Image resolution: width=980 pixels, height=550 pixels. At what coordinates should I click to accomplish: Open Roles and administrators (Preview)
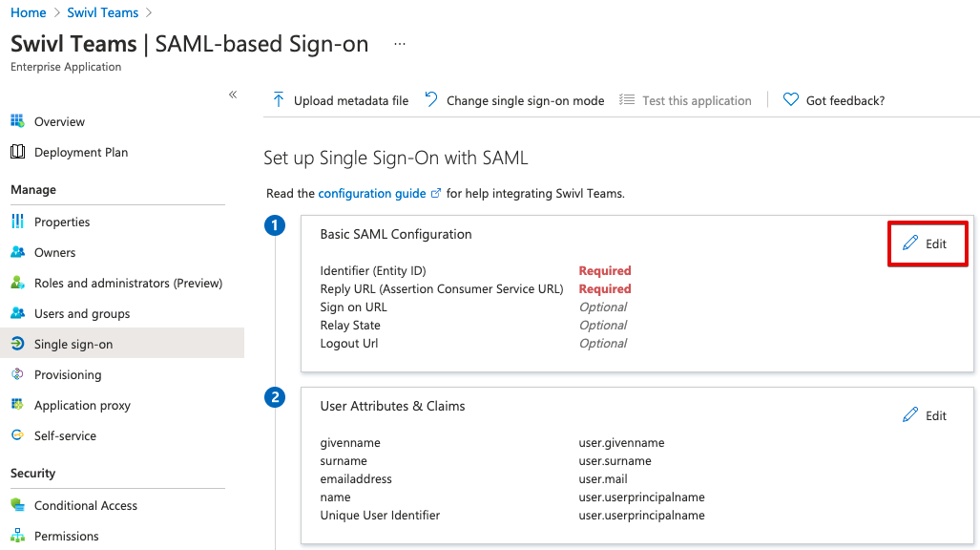click(x=128, y=283)
